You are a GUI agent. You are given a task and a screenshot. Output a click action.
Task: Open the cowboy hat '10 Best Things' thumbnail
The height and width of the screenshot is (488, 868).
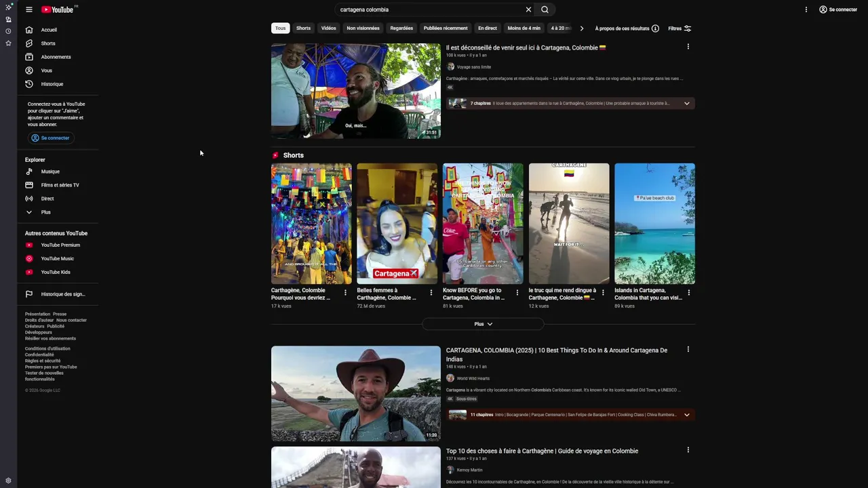click(x=356, y=394)
